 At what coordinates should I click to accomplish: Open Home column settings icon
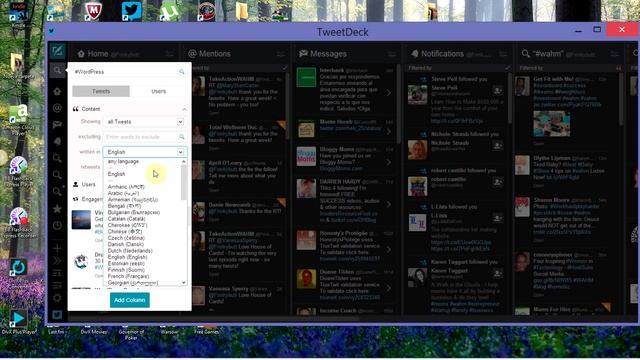coord(169,54)
